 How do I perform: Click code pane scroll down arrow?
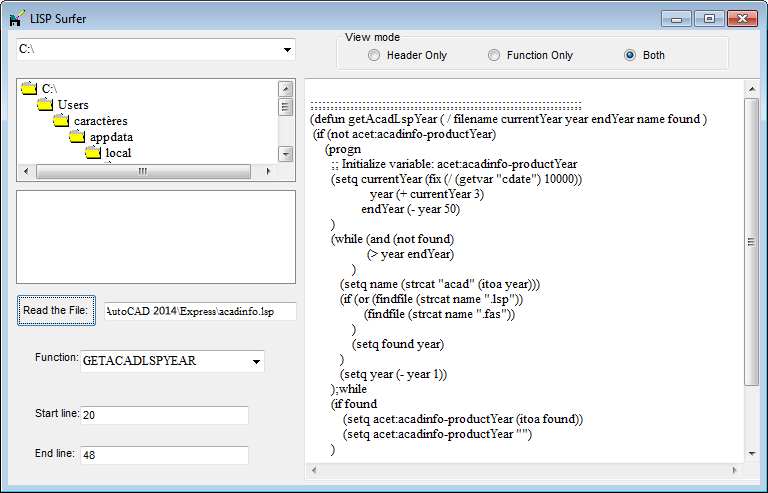tap(752, 454)
